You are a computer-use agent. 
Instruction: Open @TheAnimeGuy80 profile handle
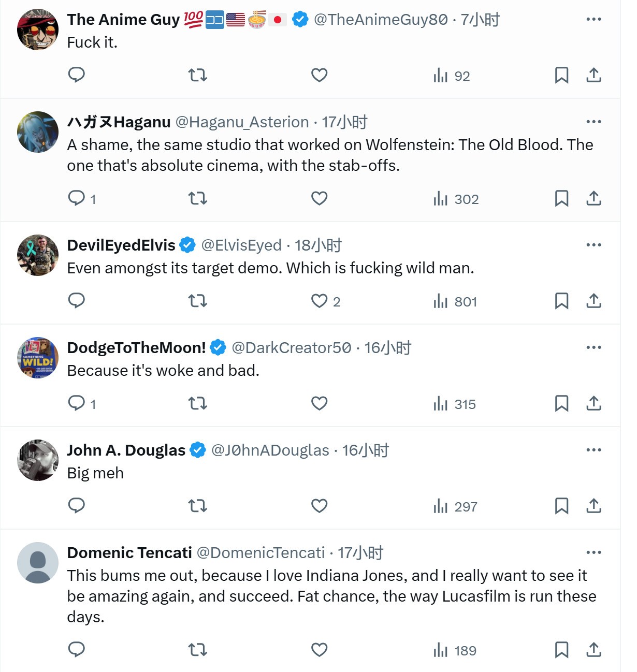coord(381,20)
